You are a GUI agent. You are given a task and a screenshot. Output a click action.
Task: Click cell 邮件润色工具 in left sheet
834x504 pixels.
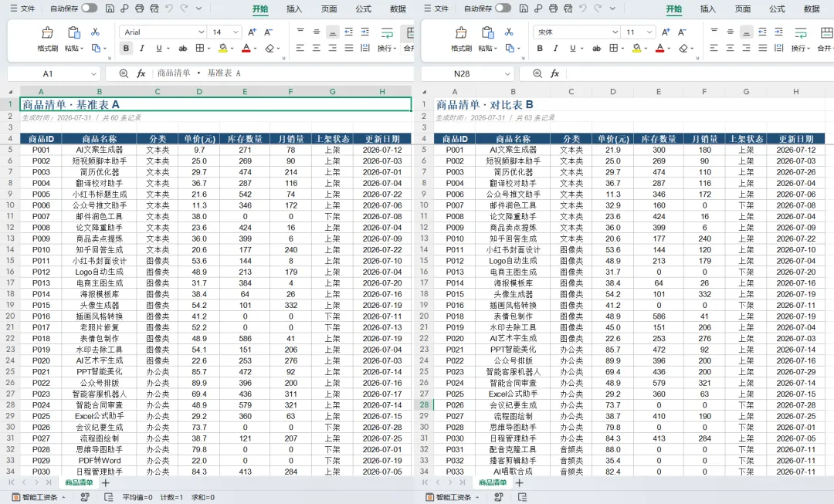99,216
